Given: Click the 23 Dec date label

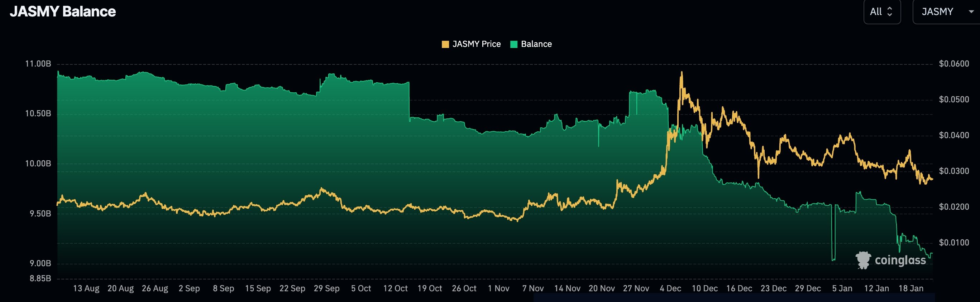Looking at the screenshot, I should tap(773, 288).
